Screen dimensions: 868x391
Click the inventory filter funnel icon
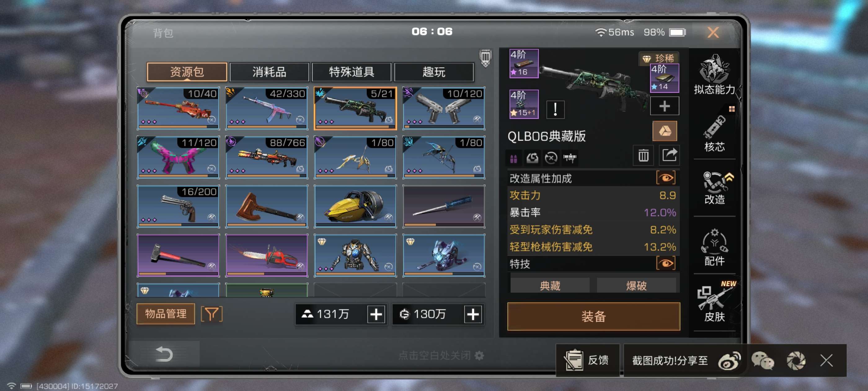click(212, 314)
